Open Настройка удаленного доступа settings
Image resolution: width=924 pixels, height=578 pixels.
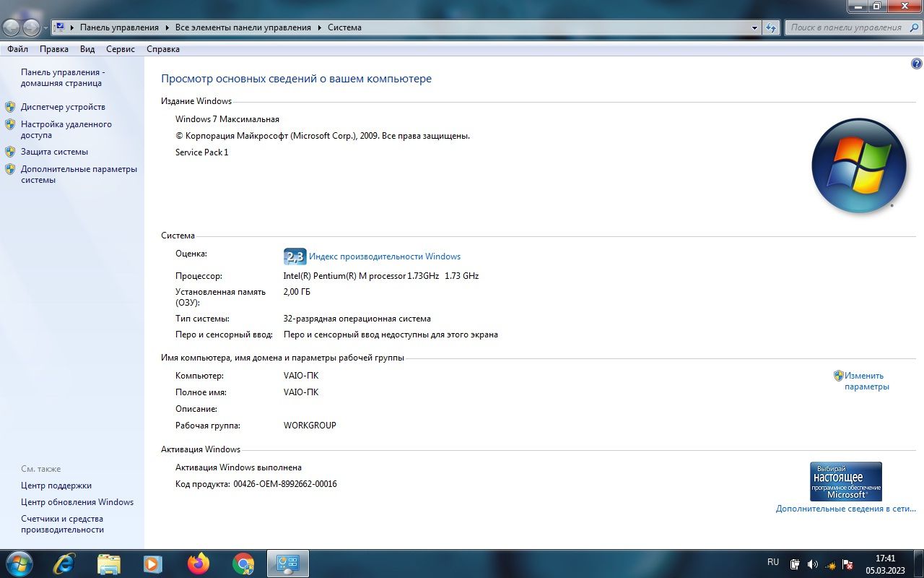coord(66,129)
